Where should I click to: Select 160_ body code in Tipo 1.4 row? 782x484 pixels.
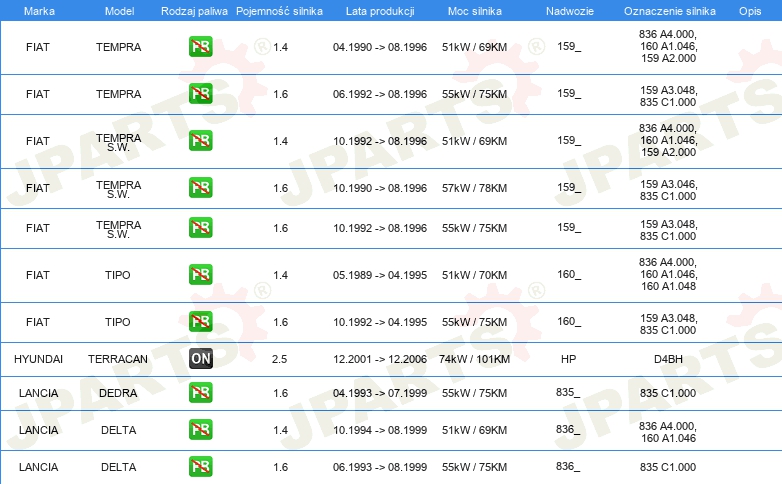tap(569, 274)
